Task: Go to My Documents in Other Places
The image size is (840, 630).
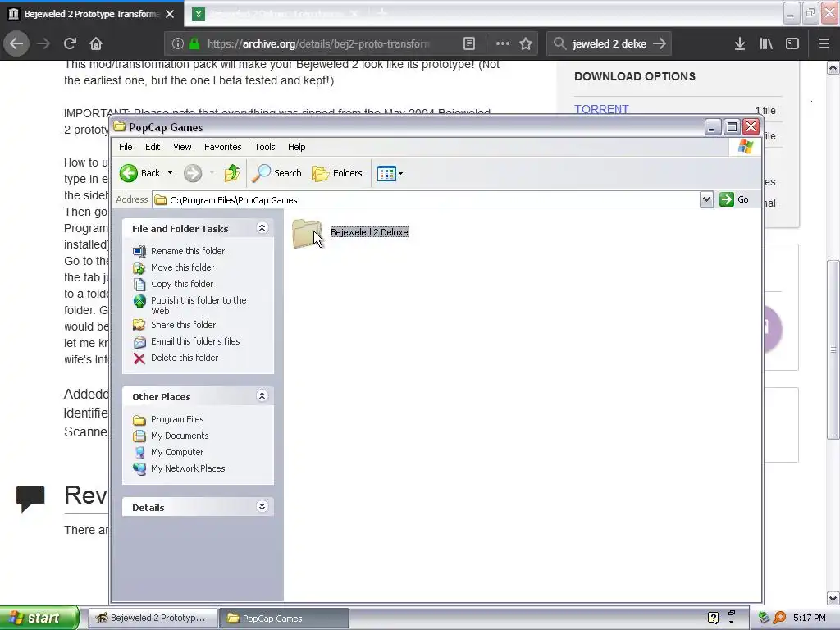Action: coord(180,436)
